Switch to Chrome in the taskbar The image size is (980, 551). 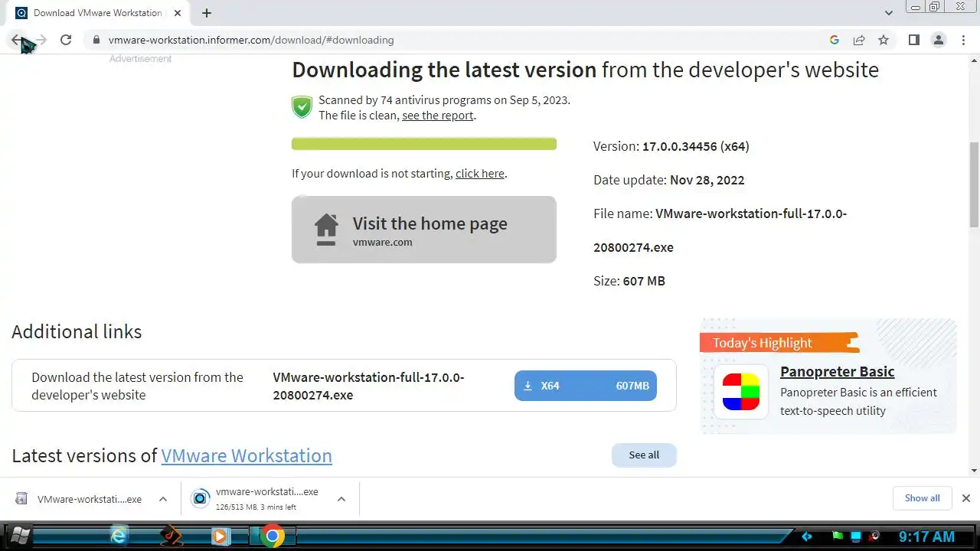272,536
